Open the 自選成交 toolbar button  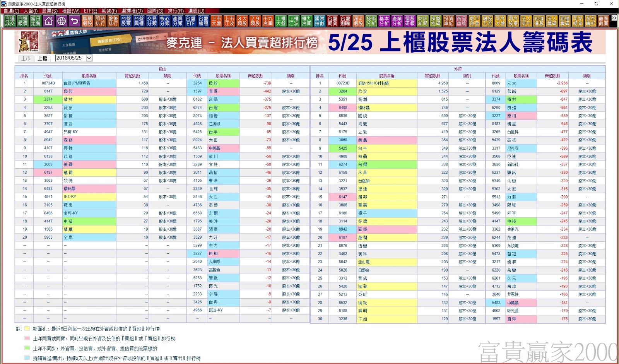click(10, 21)
